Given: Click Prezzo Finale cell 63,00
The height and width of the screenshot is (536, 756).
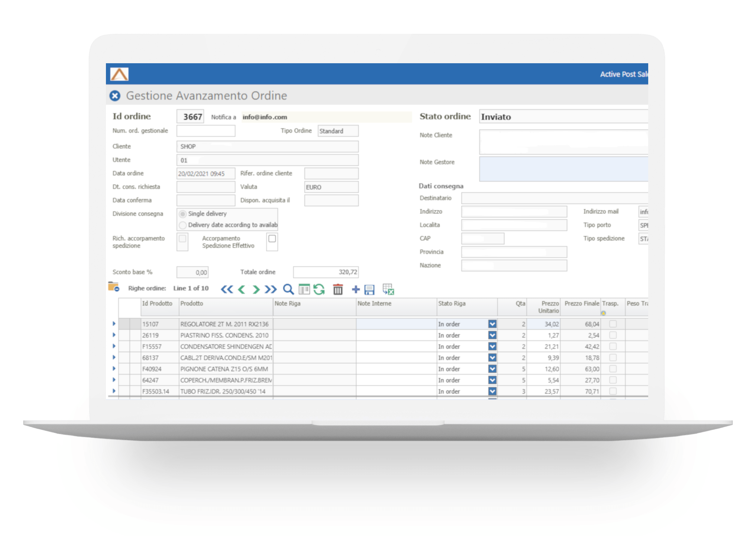Looking at the screenshot, I should pyautogui.click(x=581, y=369).
